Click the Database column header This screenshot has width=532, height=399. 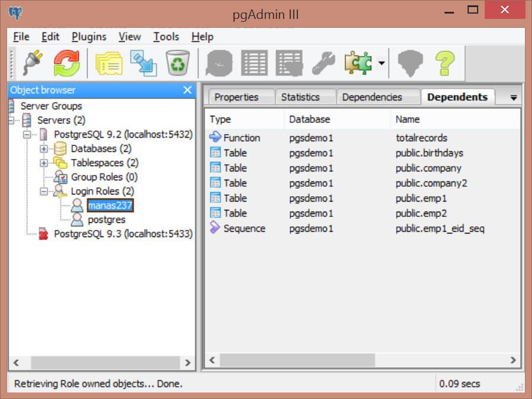(338, 119)
